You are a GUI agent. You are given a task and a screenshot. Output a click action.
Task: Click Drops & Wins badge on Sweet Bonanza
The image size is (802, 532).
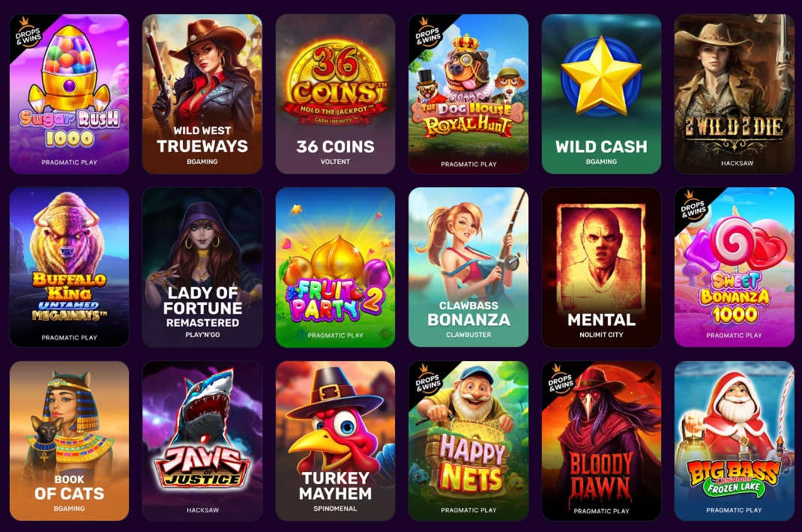(692, 205)
